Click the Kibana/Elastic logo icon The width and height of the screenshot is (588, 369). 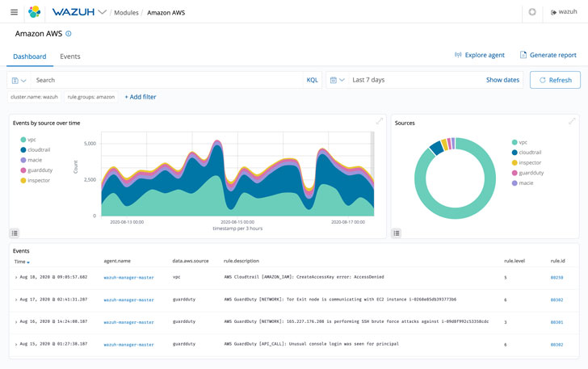coord(34,12)
